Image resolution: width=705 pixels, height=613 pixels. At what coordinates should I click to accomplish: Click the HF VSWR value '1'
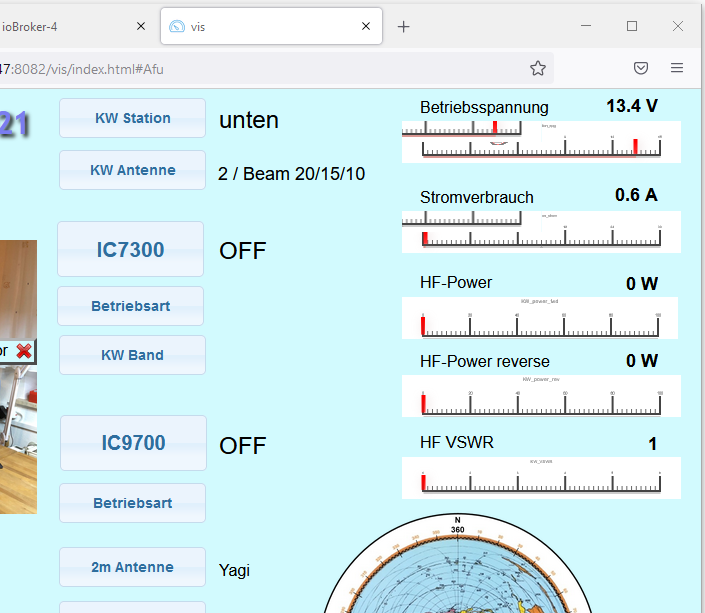pyautogui.click(x=652, y=444)
